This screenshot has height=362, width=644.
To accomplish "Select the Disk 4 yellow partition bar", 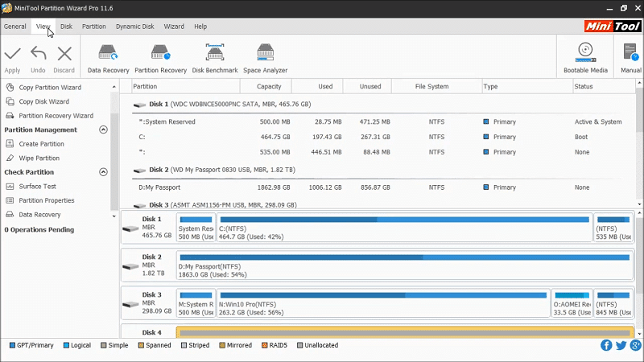I will pos(405,332).
